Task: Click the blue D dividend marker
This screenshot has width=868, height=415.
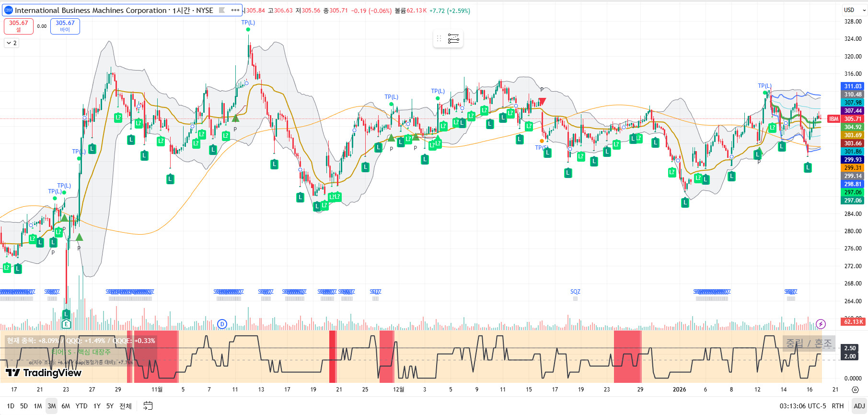Action: click(222, 324)
